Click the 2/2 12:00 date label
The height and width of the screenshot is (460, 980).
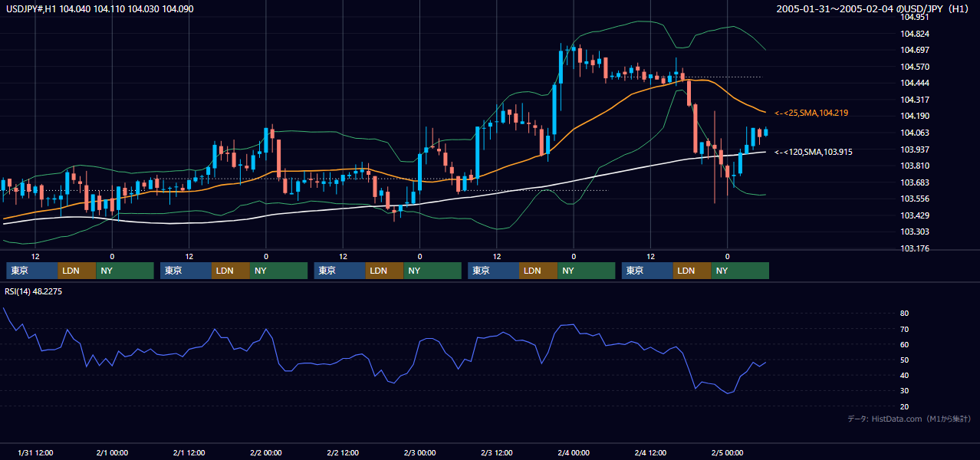point(343,453)
